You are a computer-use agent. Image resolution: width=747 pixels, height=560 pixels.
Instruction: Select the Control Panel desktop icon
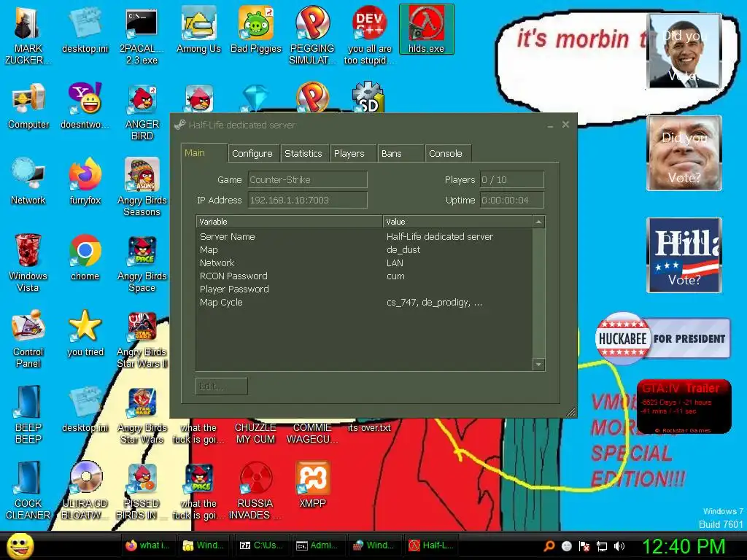coord(28,339)
